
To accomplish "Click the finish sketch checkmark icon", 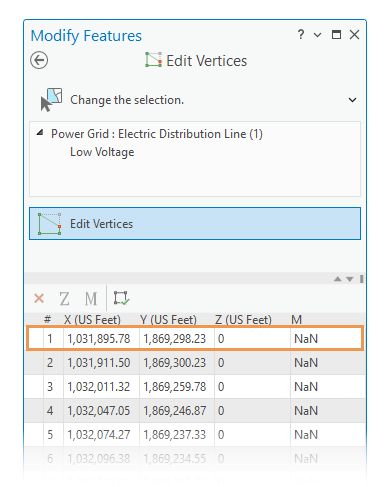I will point(121,298).
